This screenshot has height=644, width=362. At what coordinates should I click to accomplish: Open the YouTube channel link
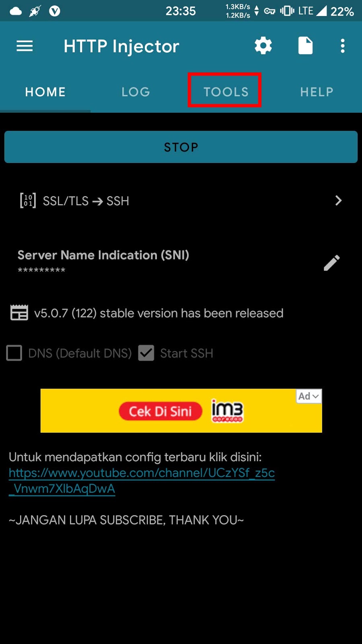(142, 481)
